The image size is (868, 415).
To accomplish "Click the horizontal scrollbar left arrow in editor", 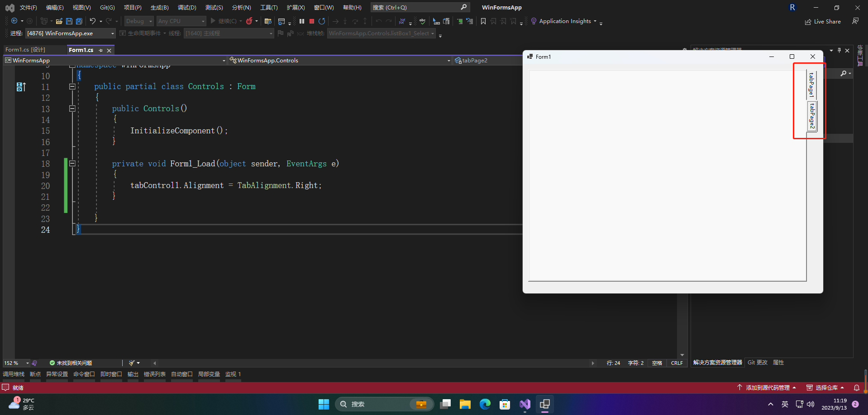I will click(155, 363).
